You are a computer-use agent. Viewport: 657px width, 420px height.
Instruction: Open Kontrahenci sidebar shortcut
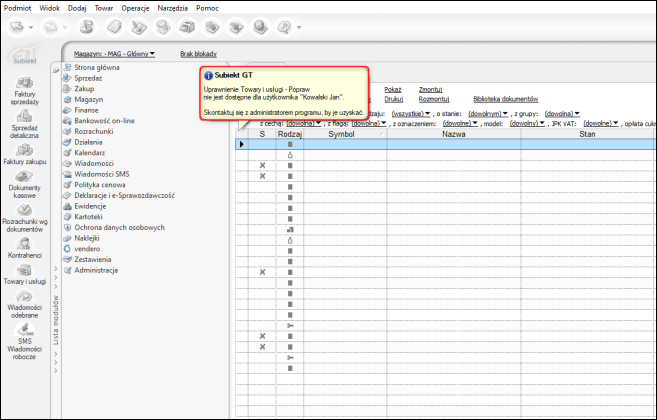[24, 248]
